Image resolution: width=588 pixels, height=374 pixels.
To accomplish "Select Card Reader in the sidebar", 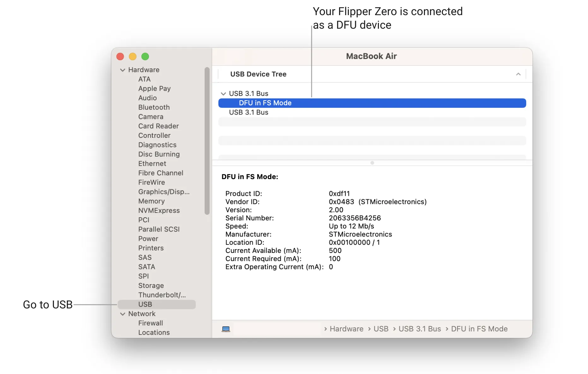I will click(159, 126).
